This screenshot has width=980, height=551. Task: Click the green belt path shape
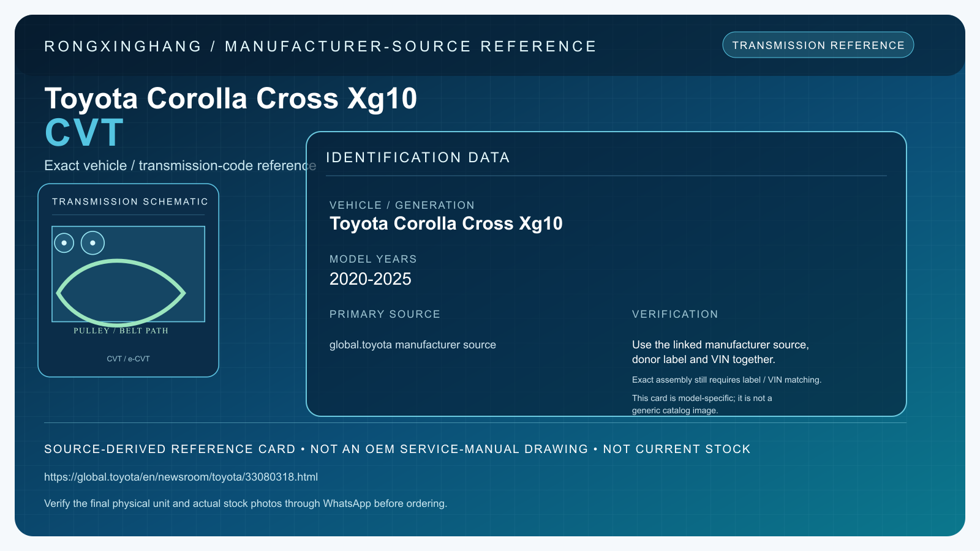[121, 293]
